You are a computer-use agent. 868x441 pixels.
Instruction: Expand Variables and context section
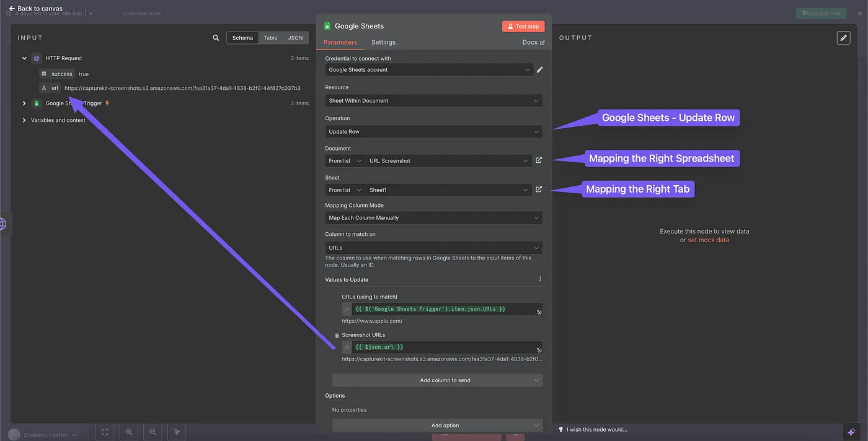[x=24, y=120]
